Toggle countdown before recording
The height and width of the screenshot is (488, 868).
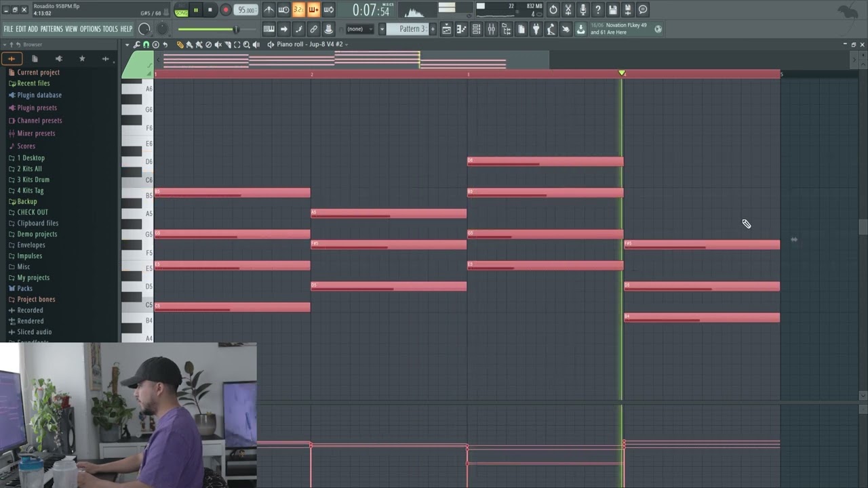pyautogui.click(x=299, y=9)
